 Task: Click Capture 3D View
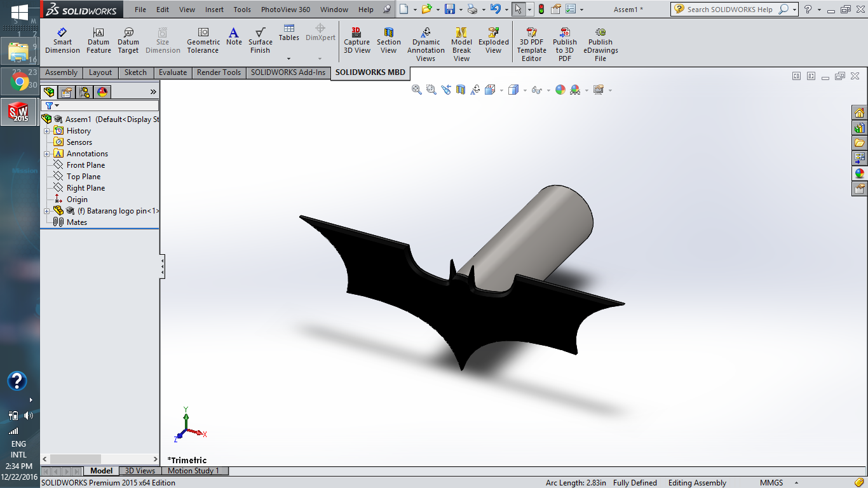(x=357, y=41)
